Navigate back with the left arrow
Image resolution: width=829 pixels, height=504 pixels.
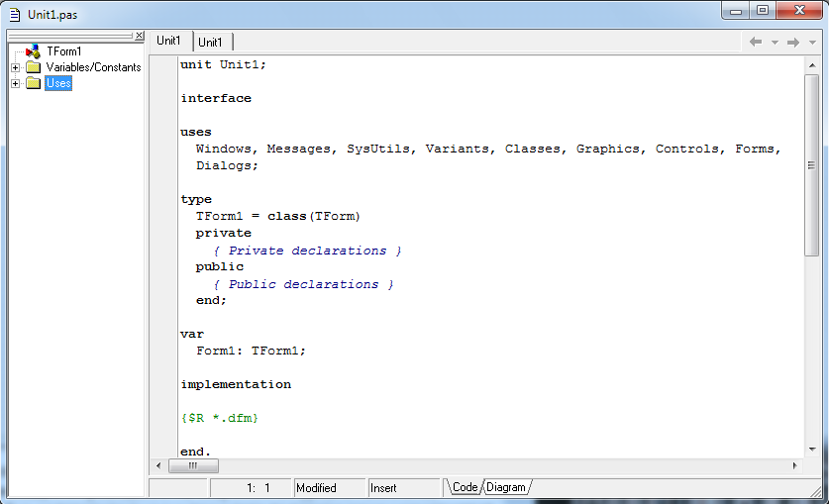tap(756, 42)
